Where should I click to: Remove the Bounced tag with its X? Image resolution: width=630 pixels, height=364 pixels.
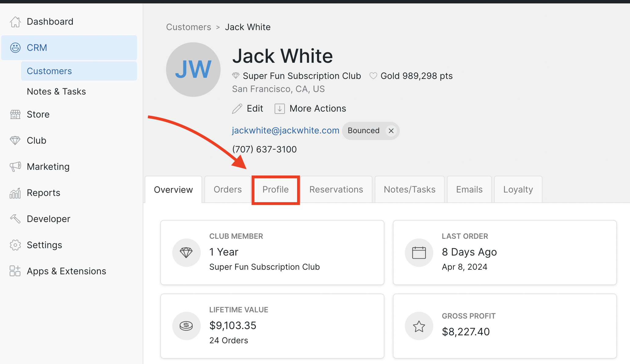pos(391,131)
